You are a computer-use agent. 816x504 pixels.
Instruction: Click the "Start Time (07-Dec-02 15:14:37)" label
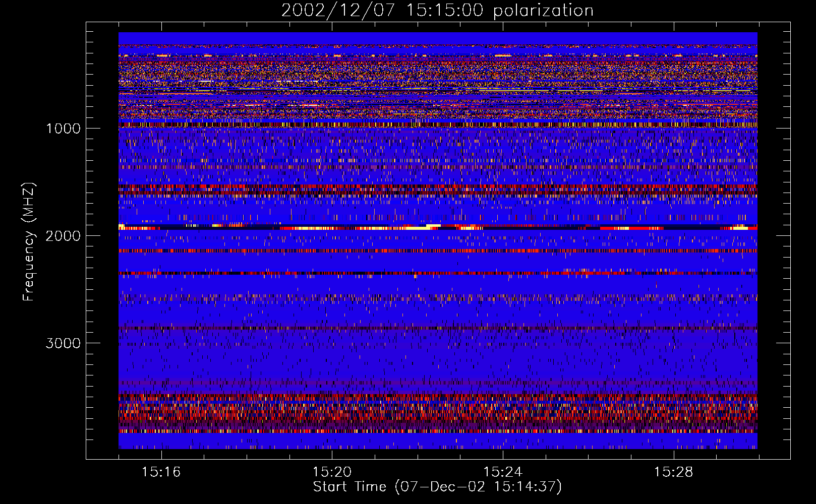[437, 487]
